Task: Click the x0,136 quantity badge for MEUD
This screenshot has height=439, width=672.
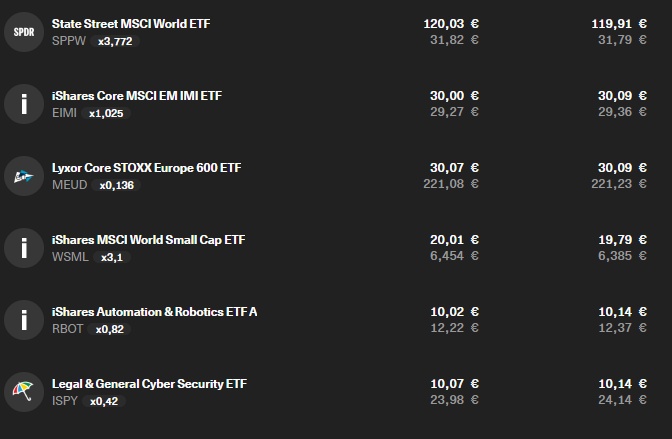Action: pyautogui.click(x=117, y=186)
